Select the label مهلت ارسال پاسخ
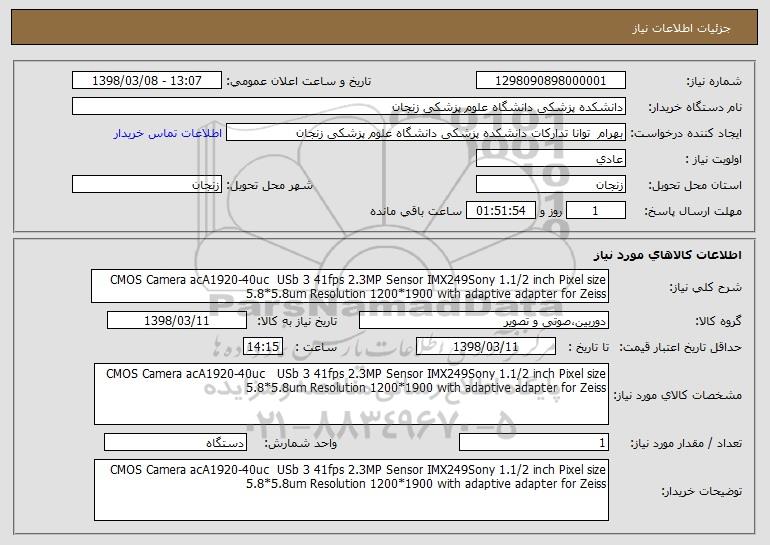The image size is (770, 545). click(693, 212)
